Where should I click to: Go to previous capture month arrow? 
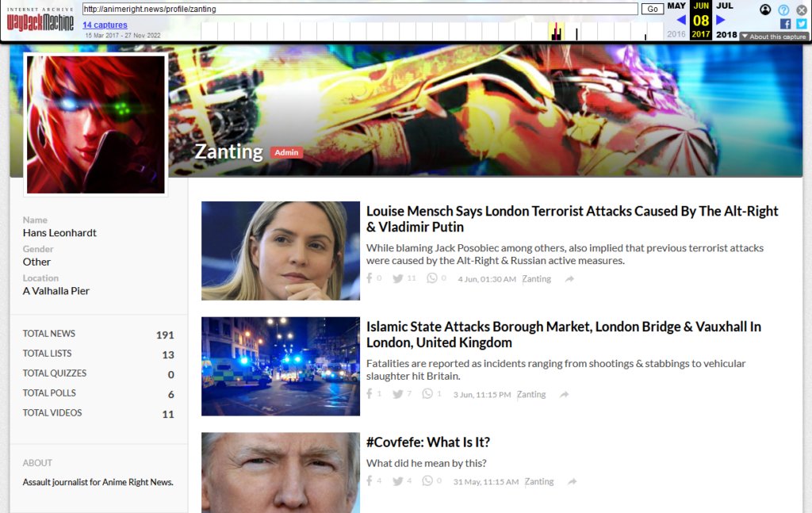tap(681, 20)
